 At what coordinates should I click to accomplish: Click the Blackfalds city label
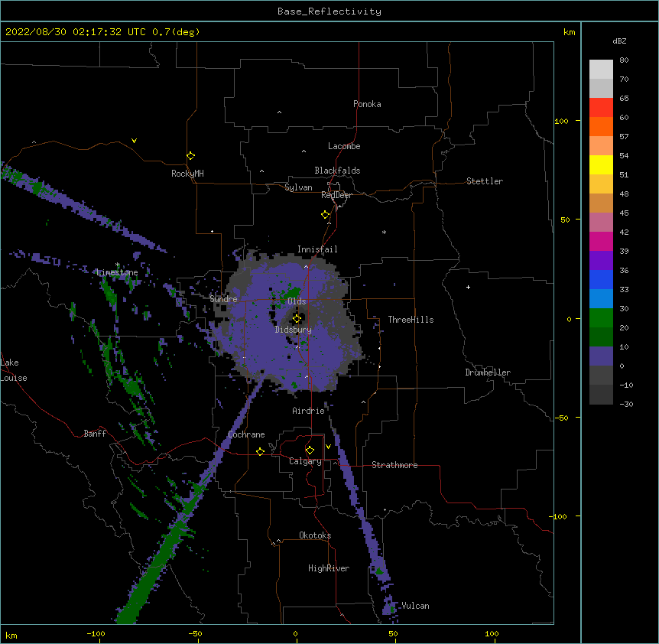337,171
